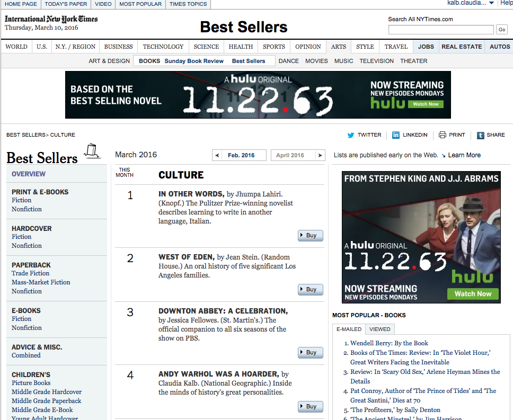Click BEST SELLERS breadcrumb link
This screenshot has height=420, width=513.
click(x=26, y=135)
